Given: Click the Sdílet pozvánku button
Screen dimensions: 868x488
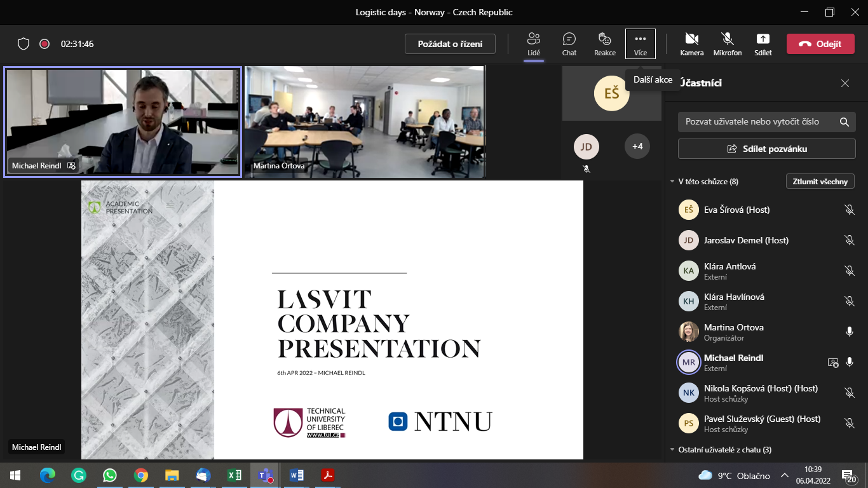Looking at the screenshot, I should (767, 149).
